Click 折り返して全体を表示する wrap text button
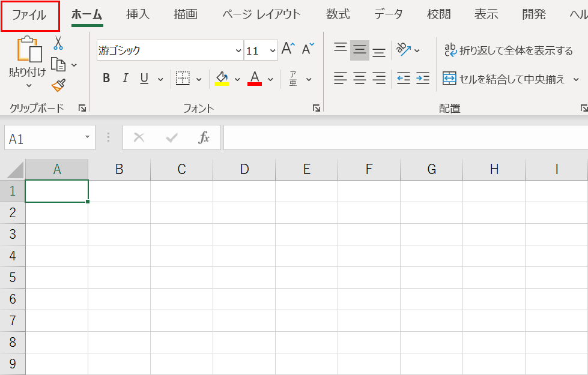The width and height of the screenshot is (588, 375). pos(508,50)
